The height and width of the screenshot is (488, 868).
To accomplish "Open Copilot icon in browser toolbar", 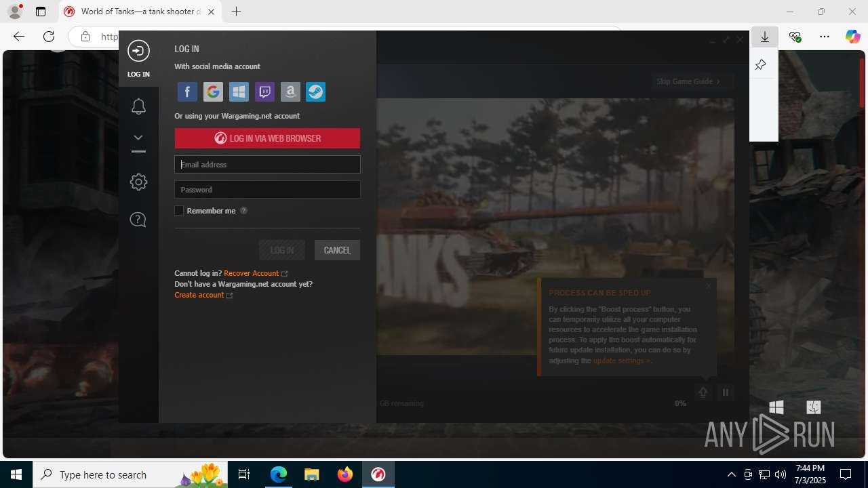I will (x=853, y=37).
